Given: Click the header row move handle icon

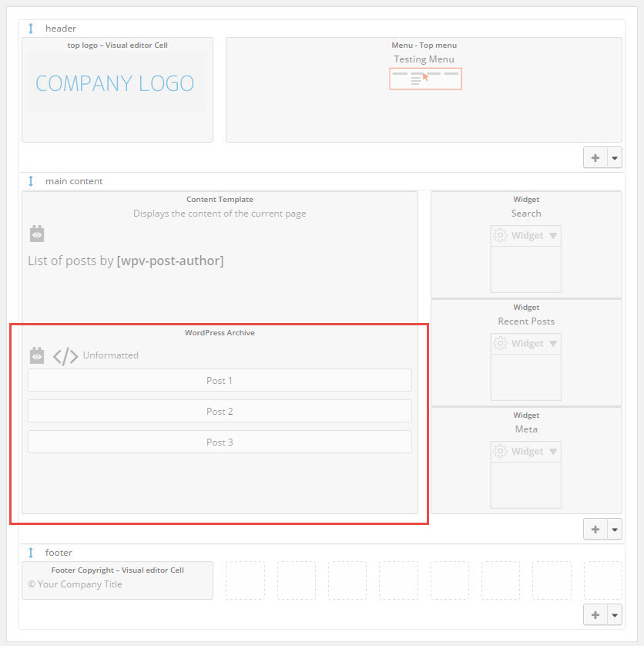Looking at the screenshot, I should tap(31, 29).
